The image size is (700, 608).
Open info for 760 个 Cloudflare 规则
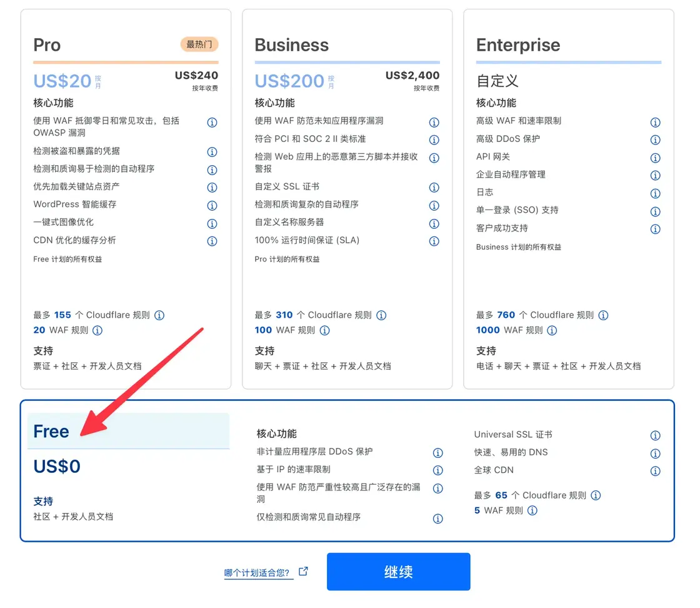point(603,315)
